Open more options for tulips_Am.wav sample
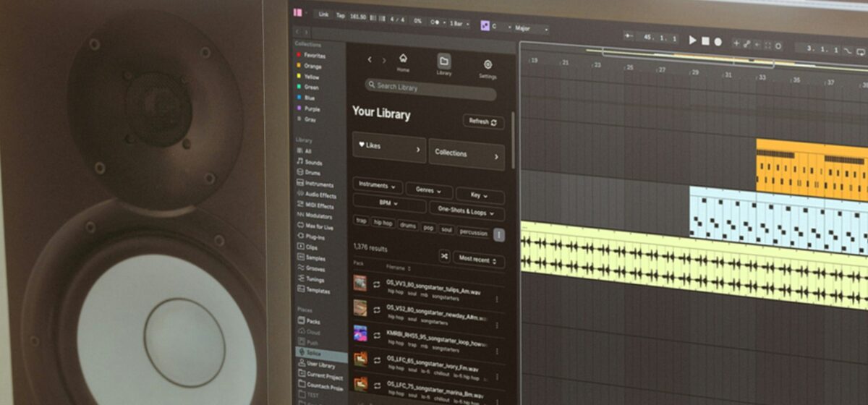Viewport: 868px width, 405px height. pos(497,298)
